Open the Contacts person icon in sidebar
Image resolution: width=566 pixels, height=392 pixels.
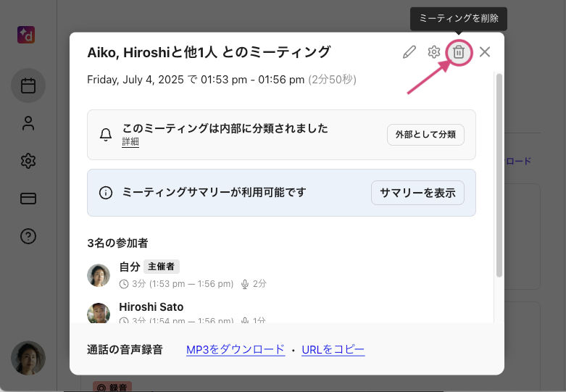click(x=28, y=123)
